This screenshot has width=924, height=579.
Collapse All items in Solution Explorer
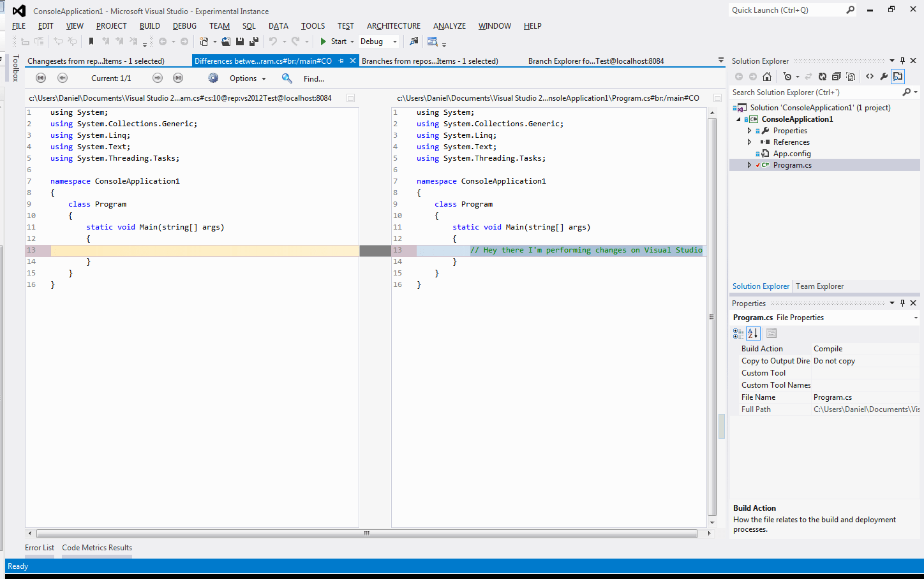[x=836, y=77]
